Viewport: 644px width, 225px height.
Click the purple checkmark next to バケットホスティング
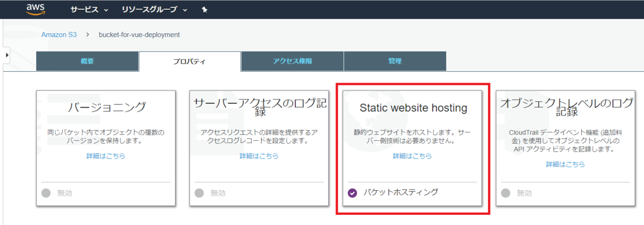pos(352,193)
